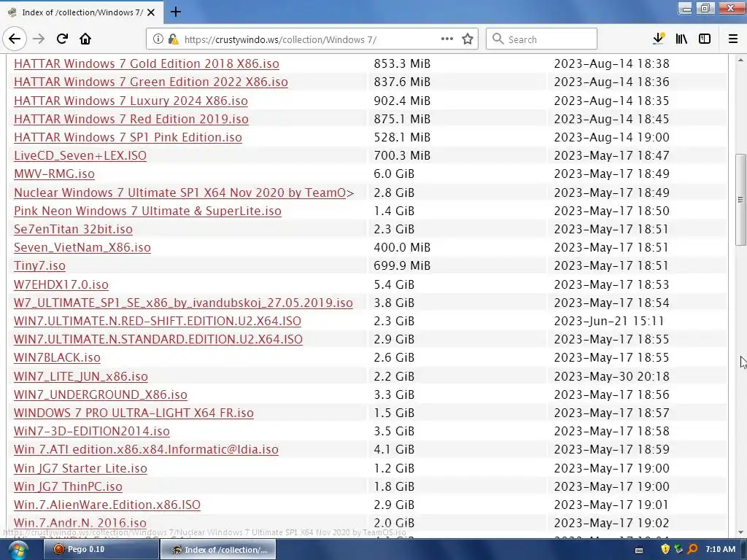Show the 7:10 AM clock
Viewport: 747px width, 560px height.
720,550
